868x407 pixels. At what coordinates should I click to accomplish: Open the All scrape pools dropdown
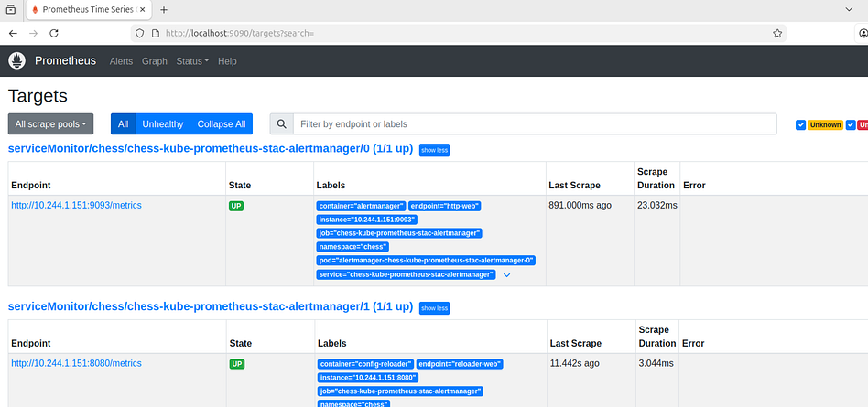(x=50, y=123)
